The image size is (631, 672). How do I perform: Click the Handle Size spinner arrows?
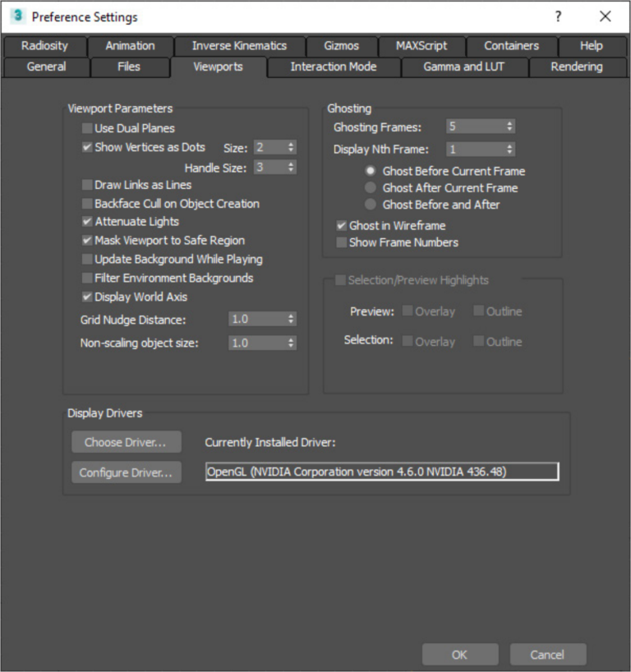click(291, 167)
